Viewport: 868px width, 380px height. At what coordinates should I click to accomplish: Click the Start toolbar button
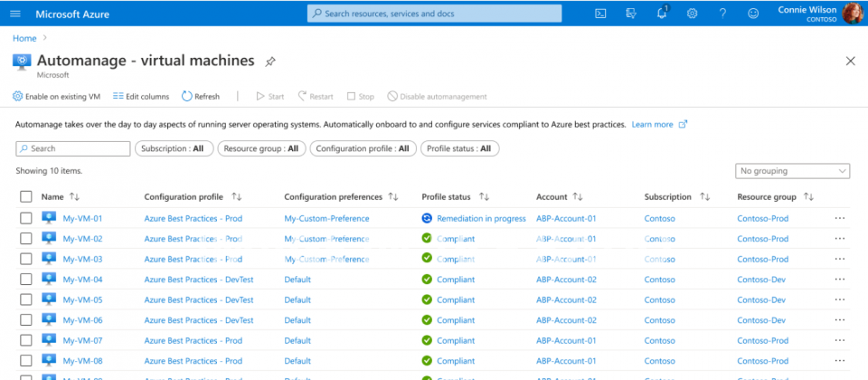pyautogui.click(x=270, y=97)
